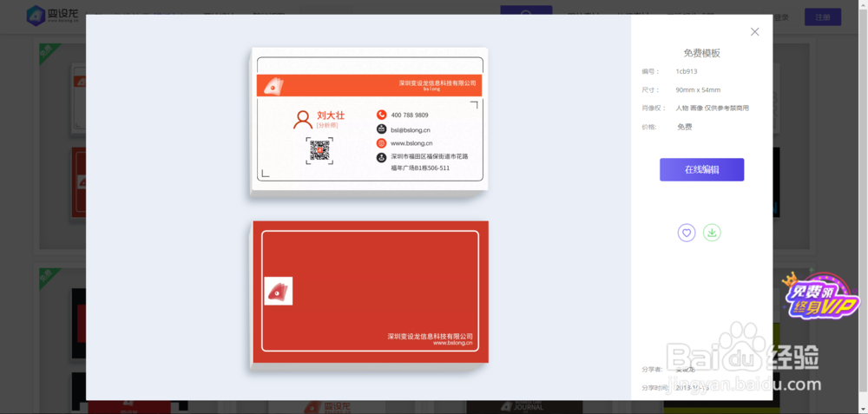Select the template number 1cb913
This screenshot has height=414, width=868.
(687, 71)
